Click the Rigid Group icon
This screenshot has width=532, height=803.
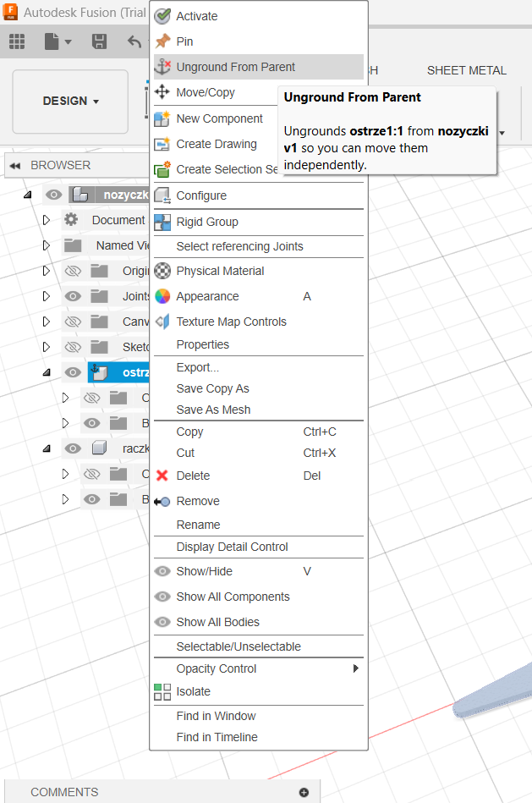162,222
